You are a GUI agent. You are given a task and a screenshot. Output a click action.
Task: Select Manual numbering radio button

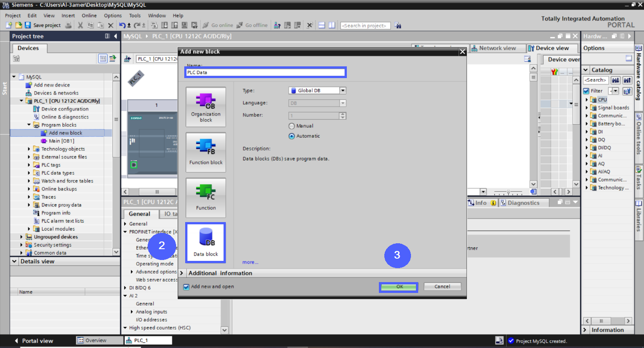tap(292, 126)
